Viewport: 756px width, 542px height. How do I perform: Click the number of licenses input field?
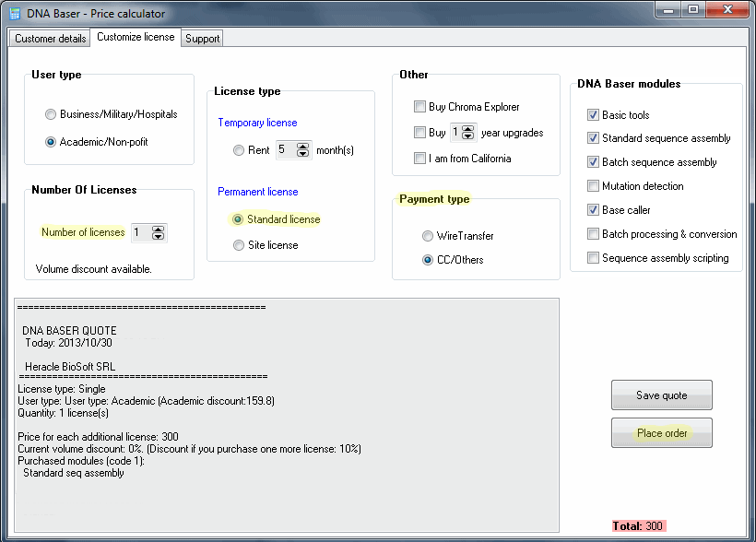click(x=142, y=232)
